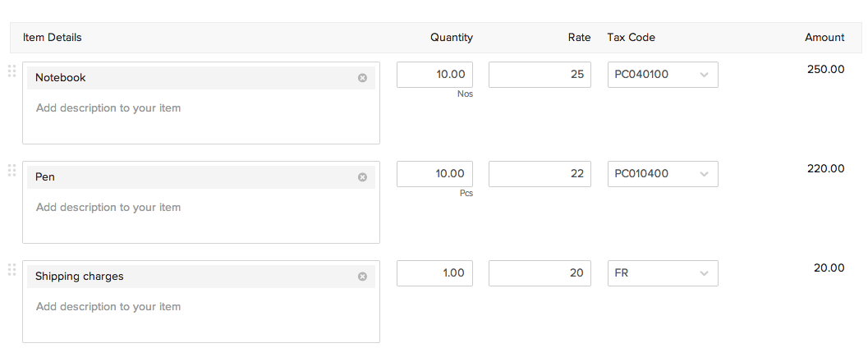Remove Shipping charges item via X icon
This screenshot has height=348, width=868.
tap(362, 277)
